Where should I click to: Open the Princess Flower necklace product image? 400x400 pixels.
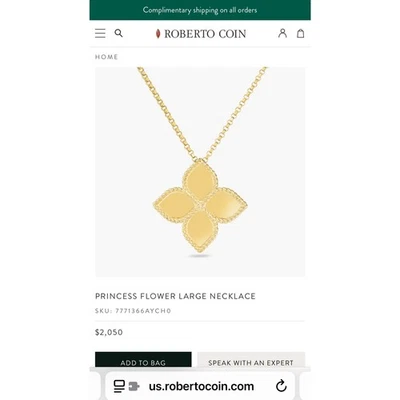tap(200, 172)
